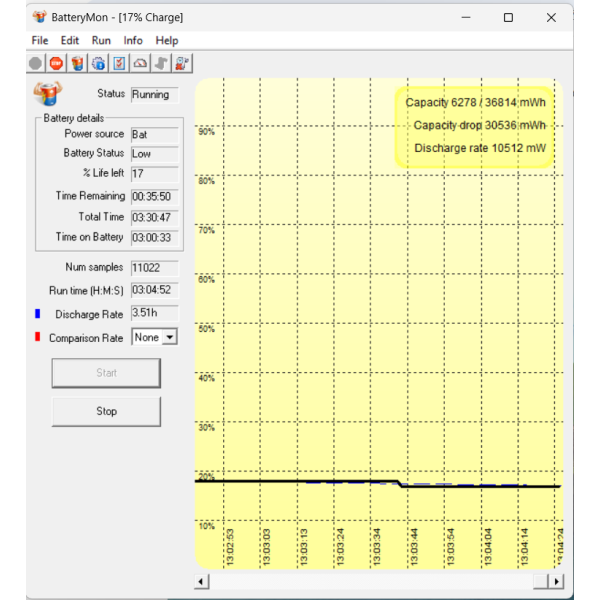Screen dimensions: 600x600
Task: Click the 13:03:44 time axis label
Action: coord(414,547)
